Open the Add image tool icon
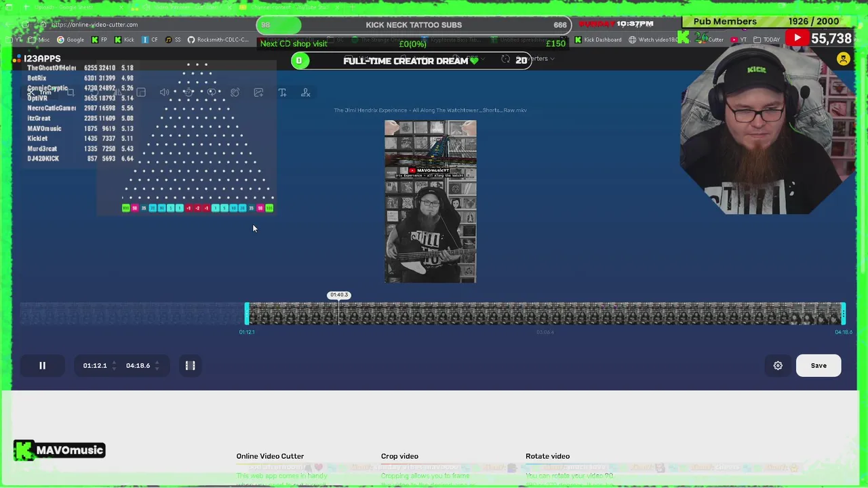This screenshot has width=868, height=488. [x=258, y=92]
